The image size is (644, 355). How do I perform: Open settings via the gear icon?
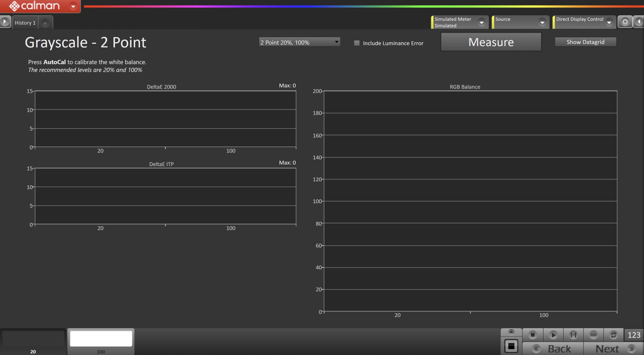click(625, 22)
